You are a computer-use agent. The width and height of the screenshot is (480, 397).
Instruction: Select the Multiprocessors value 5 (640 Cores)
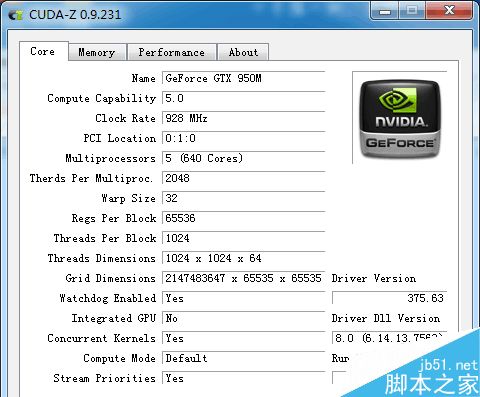point(244,159)
